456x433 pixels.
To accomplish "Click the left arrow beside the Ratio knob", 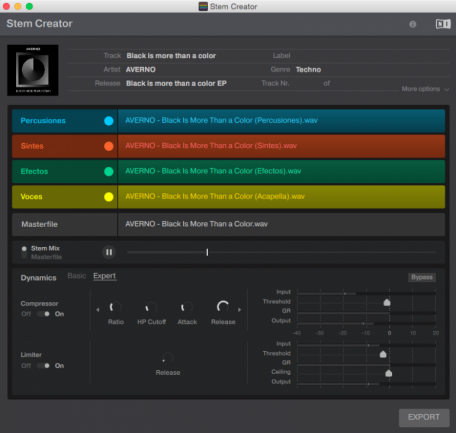I will 98,310.
